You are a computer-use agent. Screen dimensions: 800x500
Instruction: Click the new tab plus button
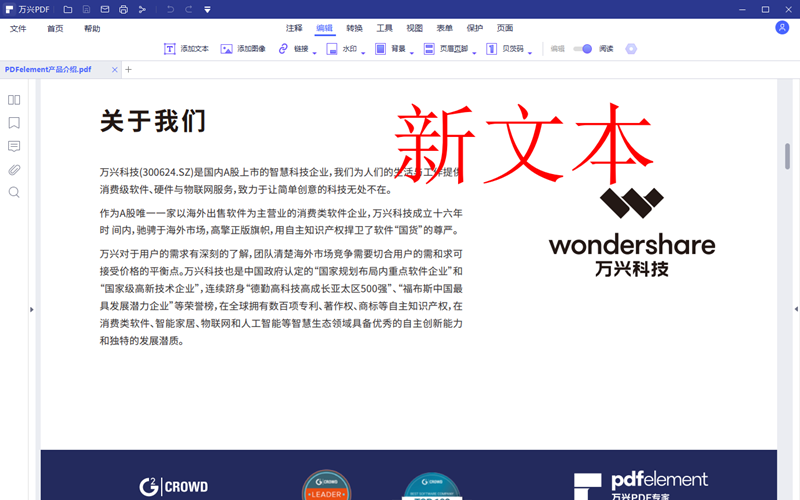[128, 70]
